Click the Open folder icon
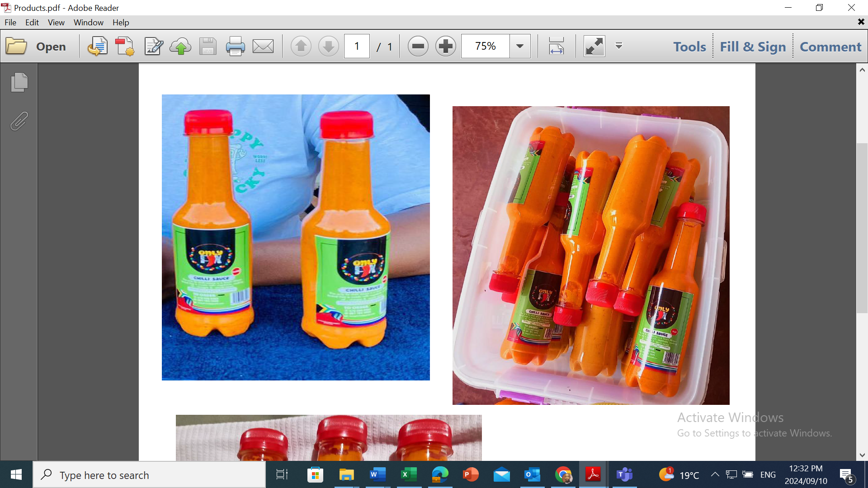The height and width of the screenshot is (488, 868). (17, 46)
